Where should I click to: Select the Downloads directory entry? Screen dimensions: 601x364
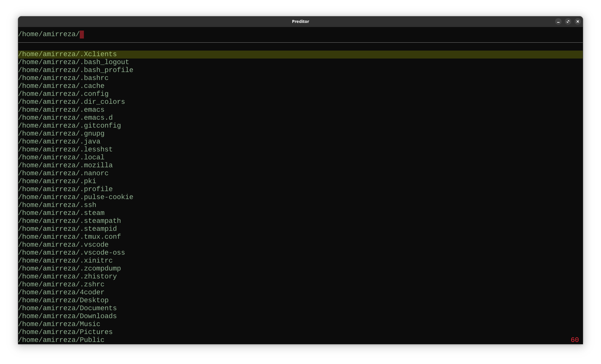pyautogui.click(x=68, y=316)
